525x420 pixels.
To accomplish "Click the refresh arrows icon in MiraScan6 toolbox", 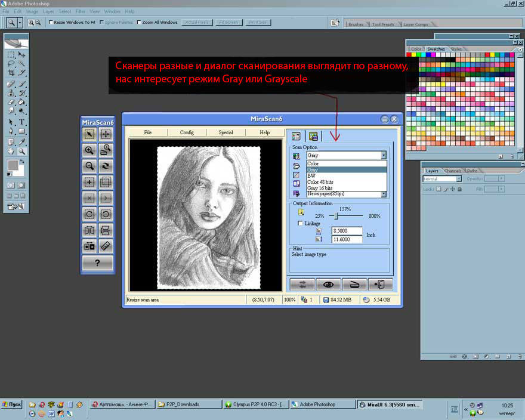I will tap(106, 166).
